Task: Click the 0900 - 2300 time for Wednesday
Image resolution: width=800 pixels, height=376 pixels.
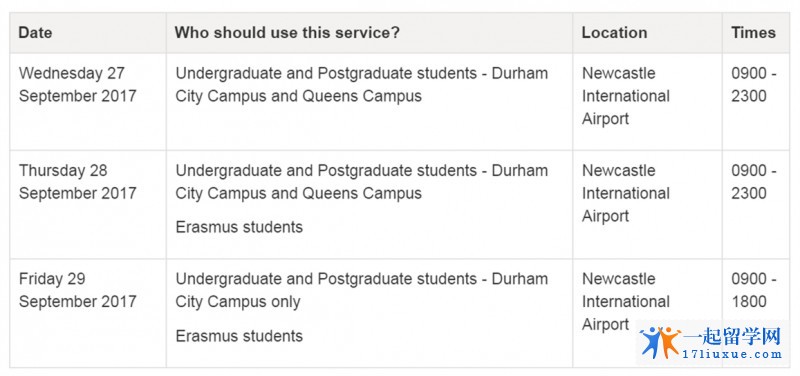Action: (x=754, y=85)
